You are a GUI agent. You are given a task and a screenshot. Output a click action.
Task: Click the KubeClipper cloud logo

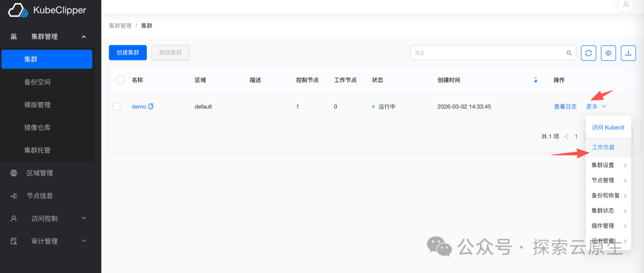tap(18, 10)
